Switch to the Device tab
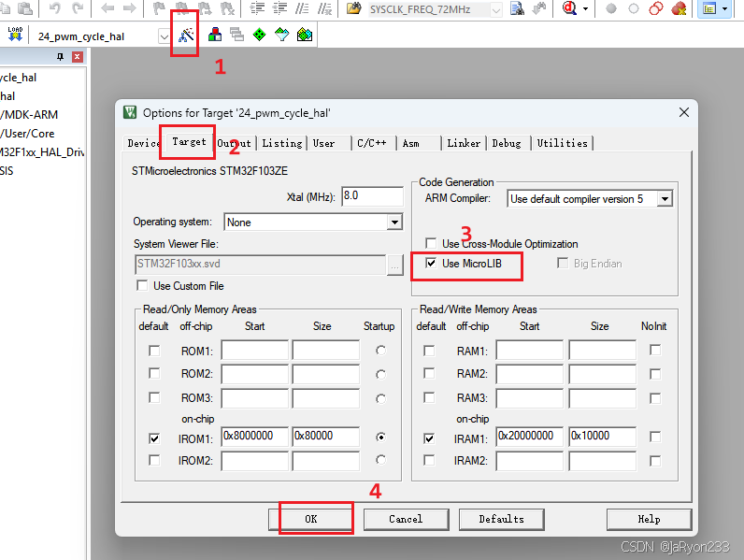Screen dimensions: 744x560 click(142, 143)
